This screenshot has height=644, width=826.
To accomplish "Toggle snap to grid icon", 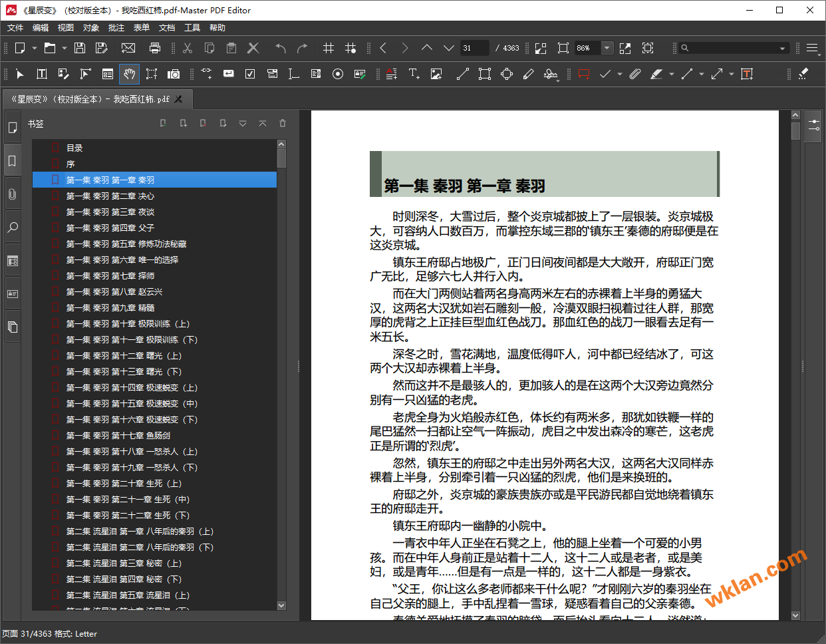I will click(350, 48).
